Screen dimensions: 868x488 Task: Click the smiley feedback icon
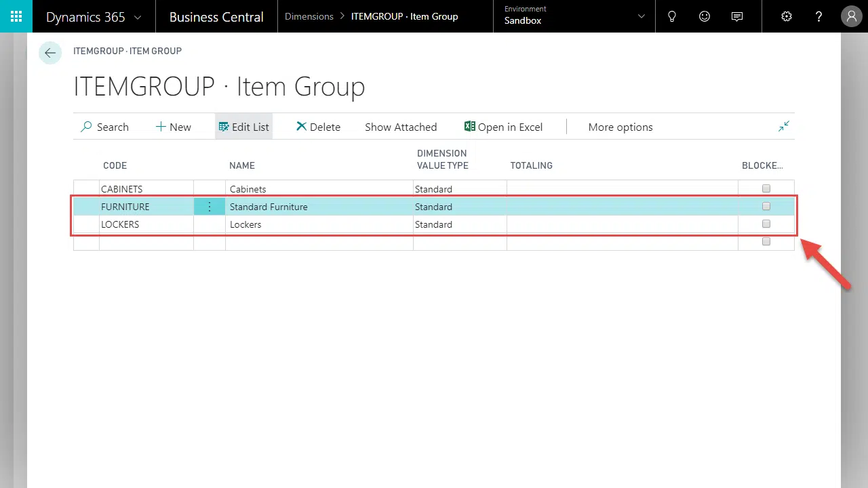tap(705, 16)
